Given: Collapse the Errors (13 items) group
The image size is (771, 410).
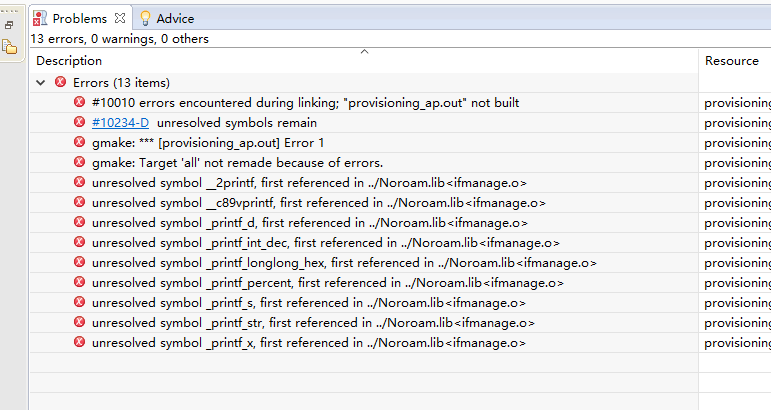Looking at the screenshot, I should 40,82.
